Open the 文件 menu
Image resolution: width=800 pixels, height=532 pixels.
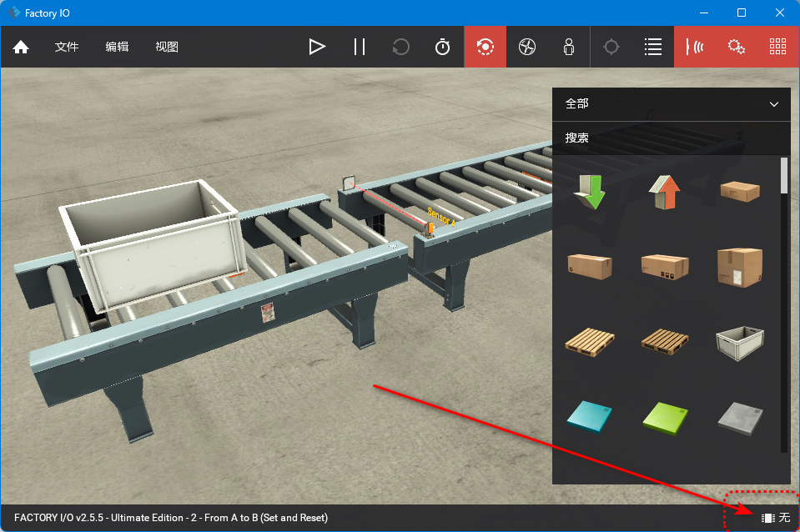coord(67,47)
